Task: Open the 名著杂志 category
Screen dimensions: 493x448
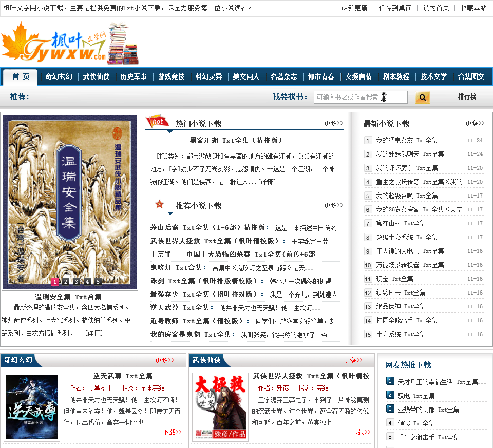Action: [x=283, y=76]
